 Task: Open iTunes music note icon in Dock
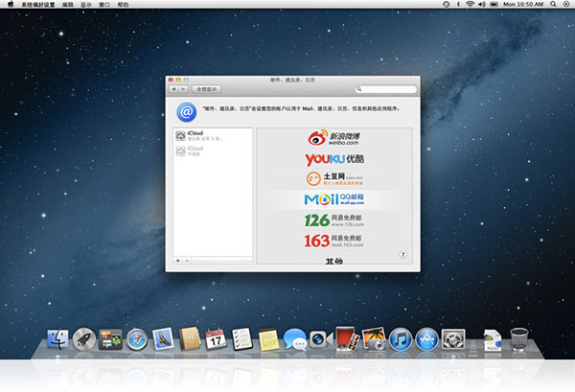pyautogui.click(x=400, y=339)
